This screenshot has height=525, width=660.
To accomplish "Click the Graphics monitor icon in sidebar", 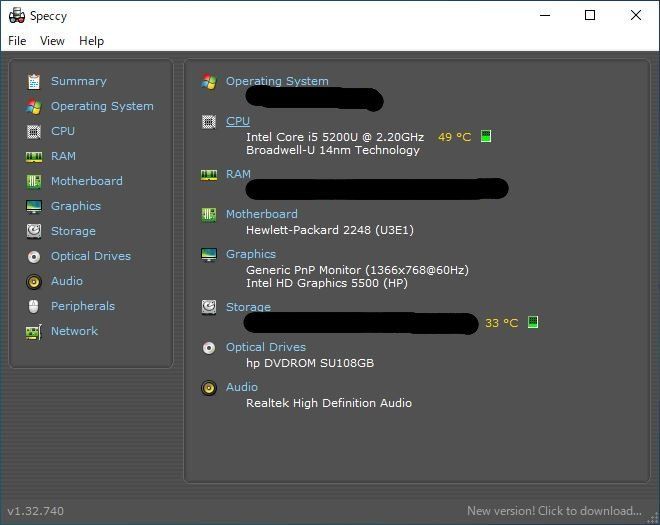I will [34, 207].
